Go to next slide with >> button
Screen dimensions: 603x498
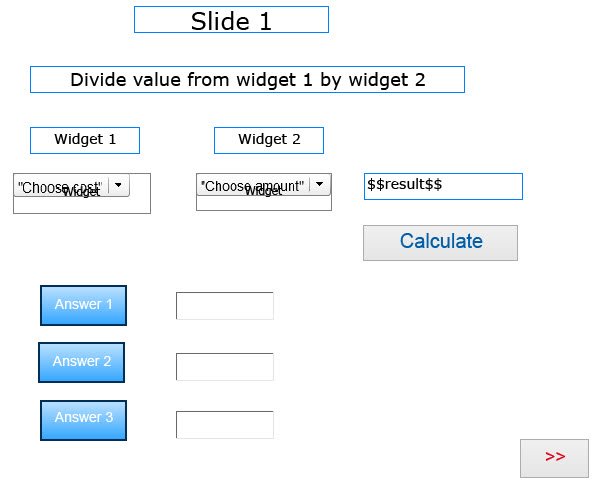tap(554, 458)
